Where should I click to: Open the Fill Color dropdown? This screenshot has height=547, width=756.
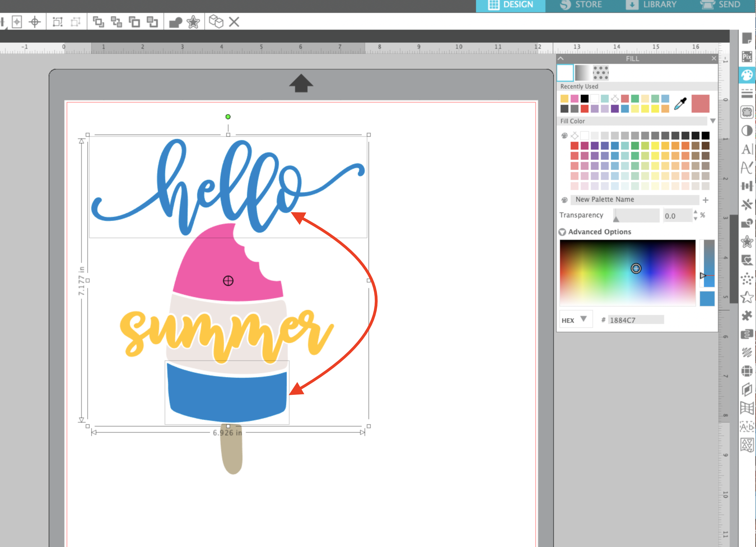[713, 121]
